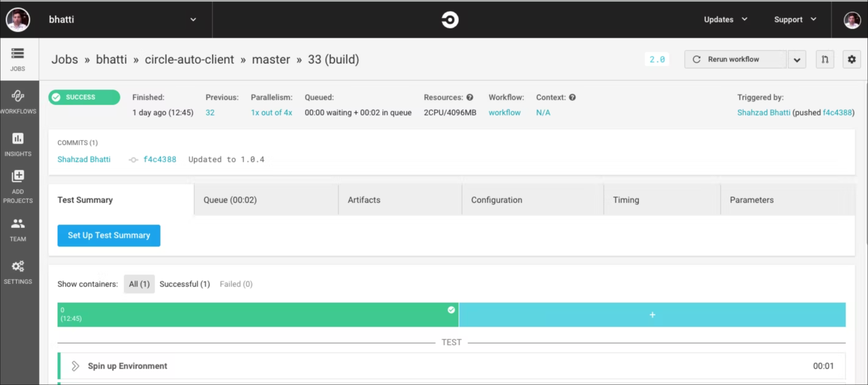The height and width of the screenshot is (385, 868).
Task: Click the Resources help question mark
Action: (x=470, y=98)
